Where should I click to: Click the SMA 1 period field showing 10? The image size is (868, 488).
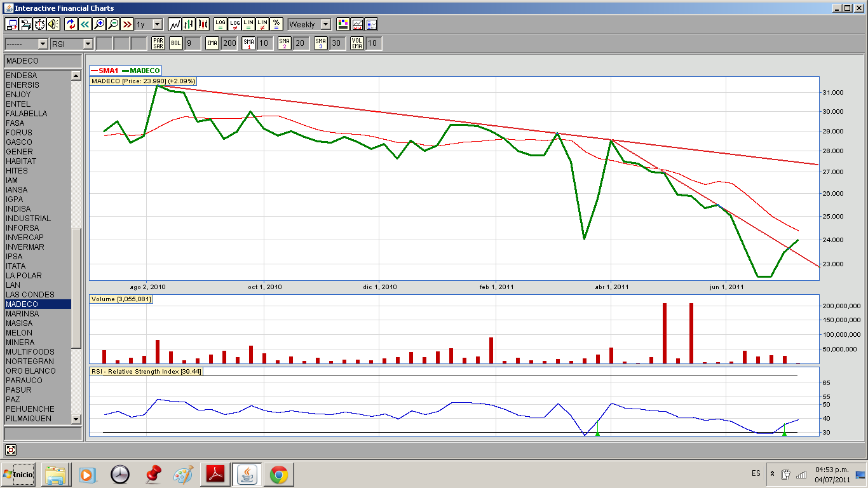[266, 43]
